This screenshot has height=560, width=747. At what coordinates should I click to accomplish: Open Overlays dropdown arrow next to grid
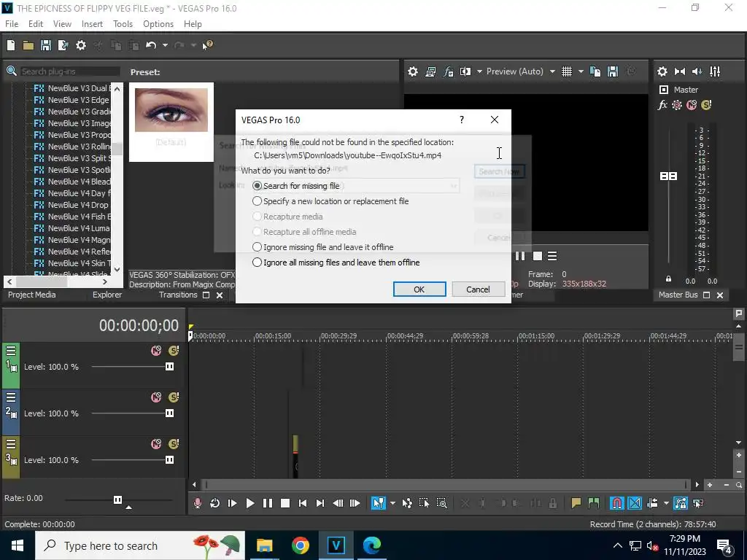[x=581, y=71]
